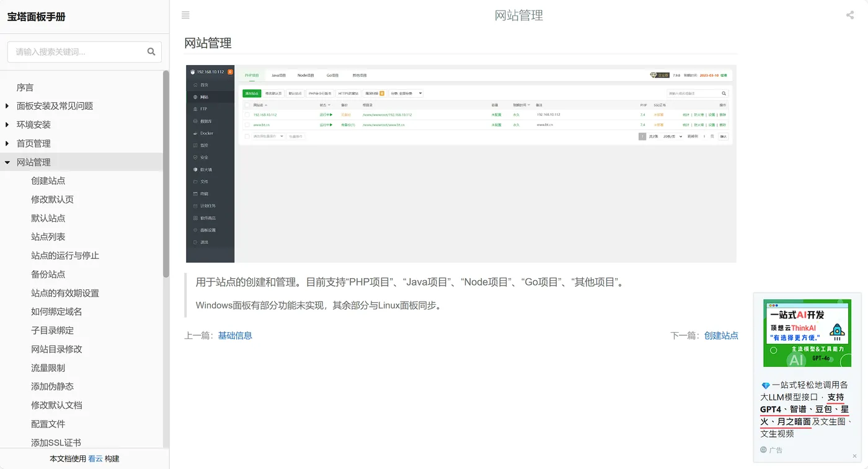The image size is (868, 469).
Task: Click the 看云 link in footer
Action: 95,459
